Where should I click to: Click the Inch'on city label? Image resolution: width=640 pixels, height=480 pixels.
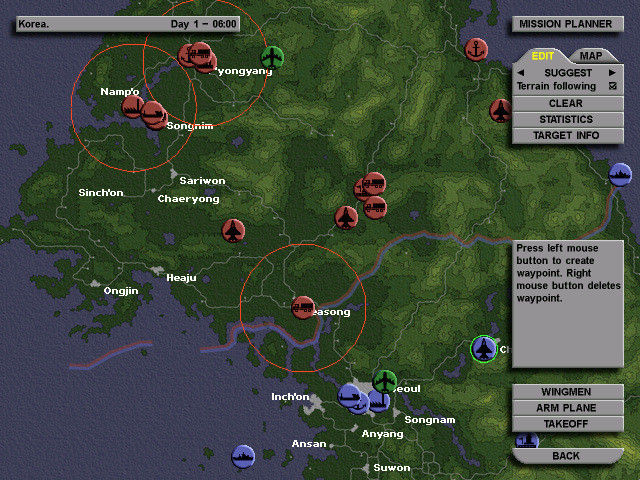pos(290,397)
